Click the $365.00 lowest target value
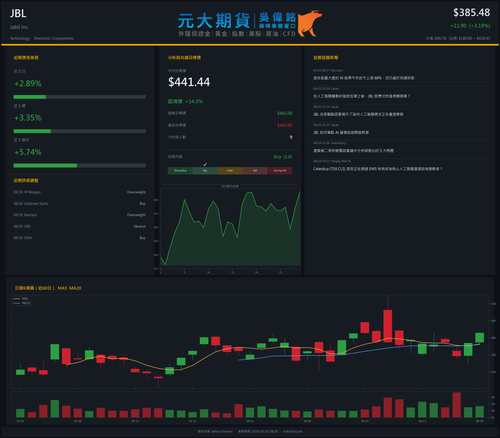The image size is (500, 438). point(285,125)
